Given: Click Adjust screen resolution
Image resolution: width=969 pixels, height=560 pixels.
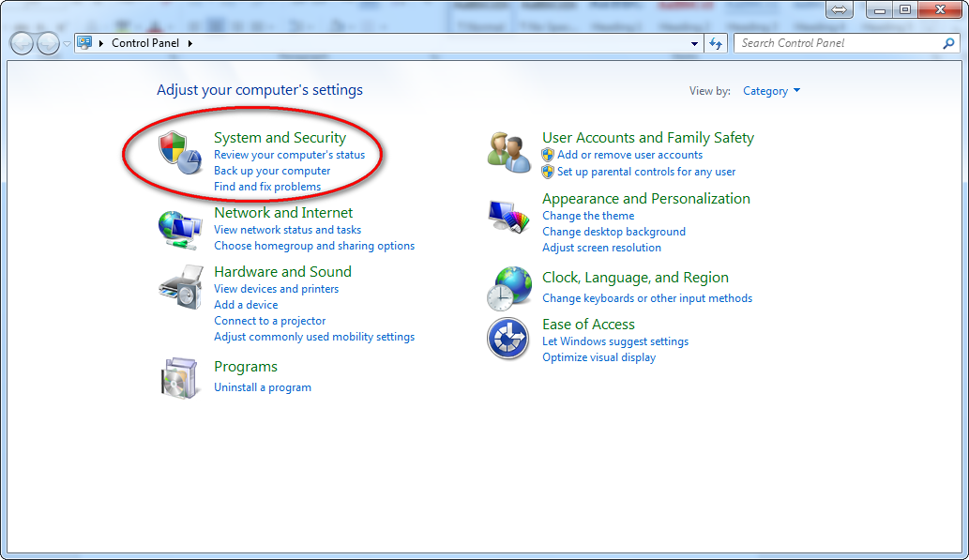Looking at the screenshot, I should point(601,248).
